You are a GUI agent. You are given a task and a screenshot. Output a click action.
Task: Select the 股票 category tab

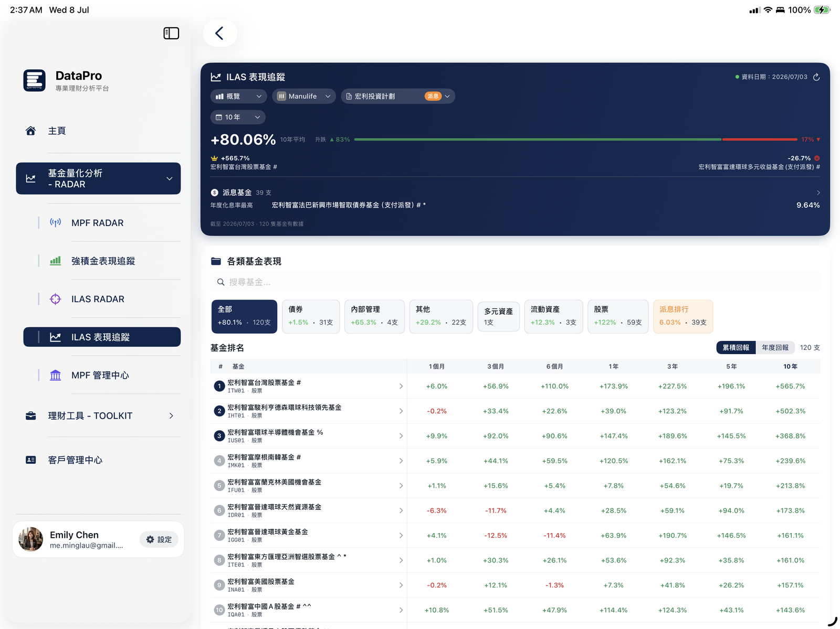click(618, 316)
